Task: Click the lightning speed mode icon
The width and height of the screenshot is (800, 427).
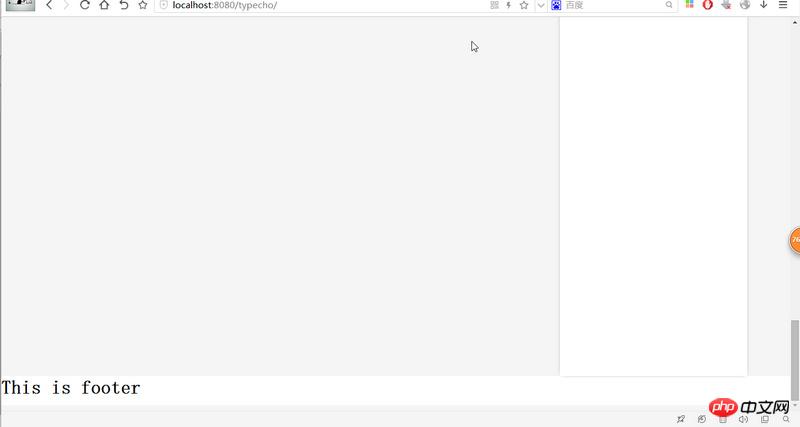Action: [x=509, y=5]
